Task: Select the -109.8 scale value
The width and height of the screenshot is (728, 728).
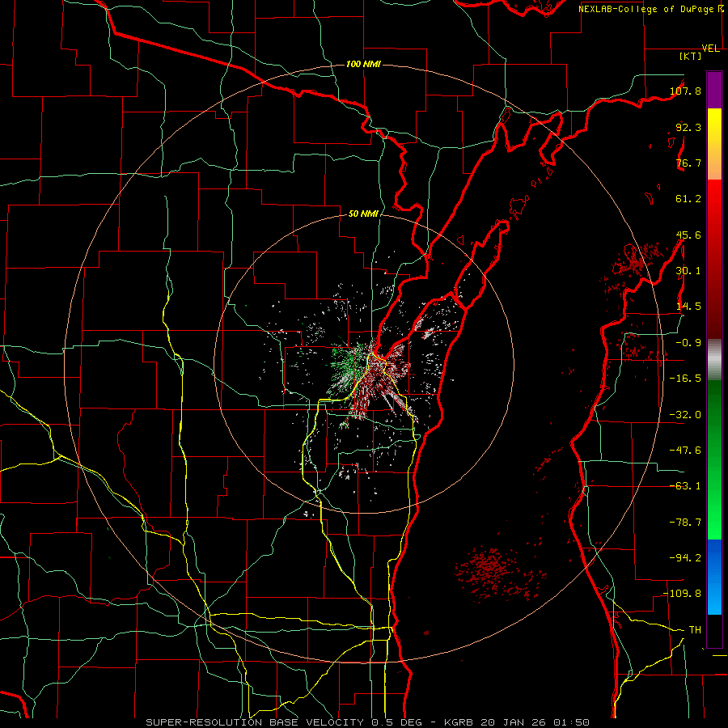Action: pos(683,594)
